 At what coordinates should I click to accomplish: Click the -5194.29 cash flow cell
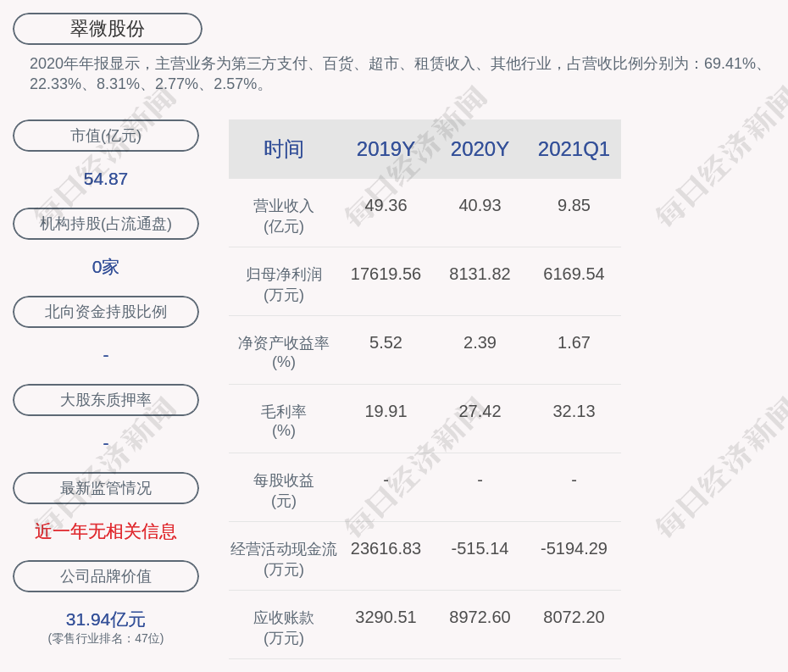(x=574, y=549)
